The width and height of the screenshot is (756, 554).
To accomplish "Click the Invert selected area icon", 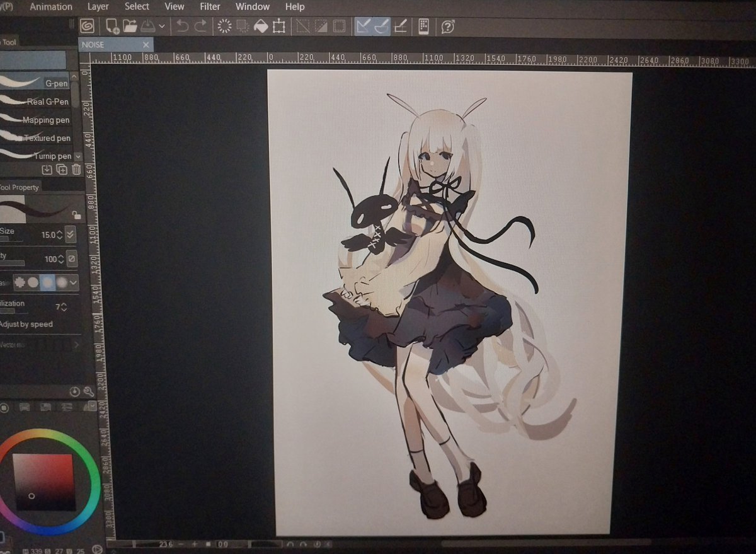I will click(x=321, y=26).
